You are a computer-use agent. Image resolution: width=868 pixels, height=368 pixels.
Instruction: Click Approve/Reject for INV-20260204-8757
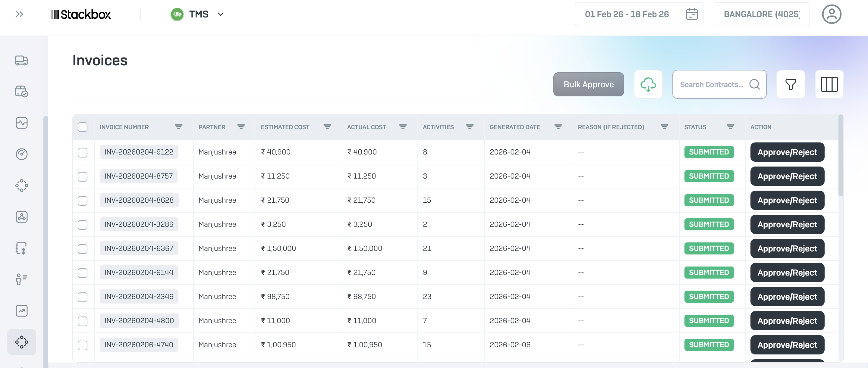pyautogui.click(x=787, y=176)
